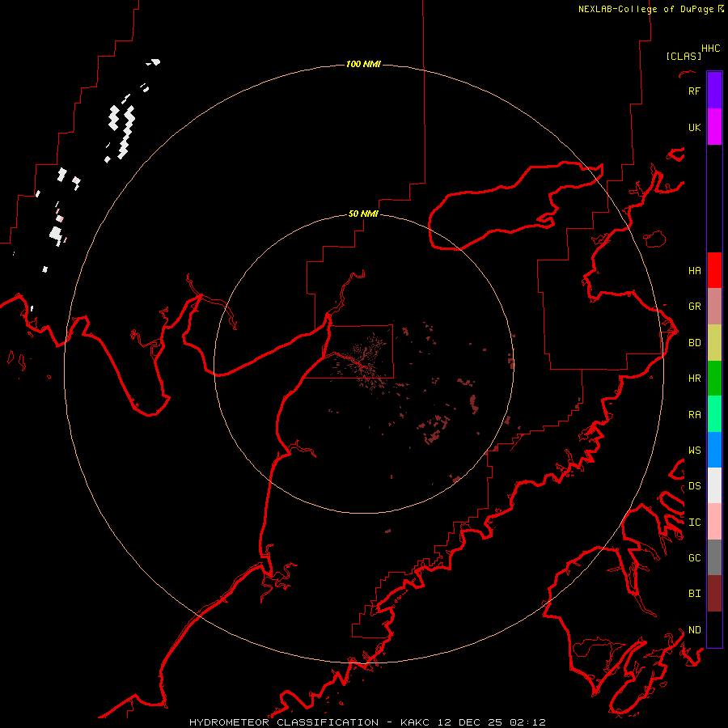Click the 50 NMI range ring label

coord(363,214)
